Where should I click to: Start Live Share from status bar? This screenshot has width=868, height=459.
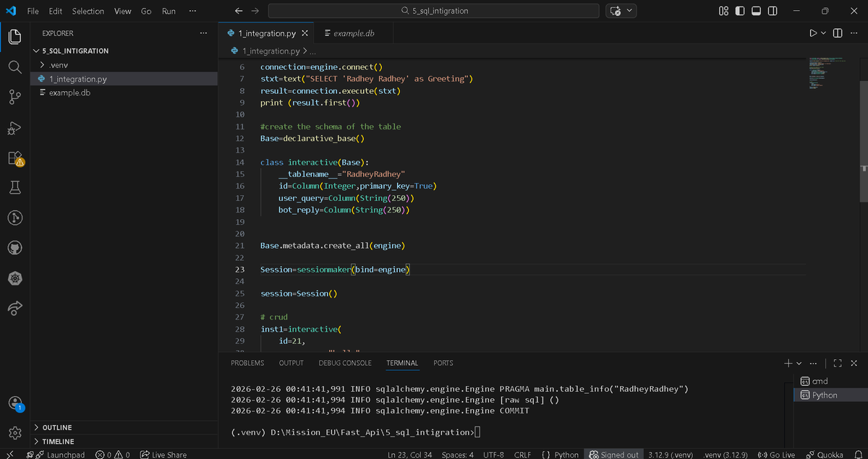[163, 454]
